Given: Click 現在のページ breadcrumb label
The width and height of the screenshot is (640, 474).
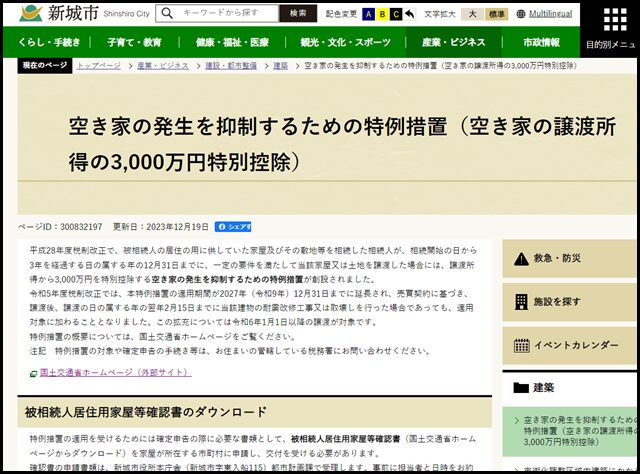Looking at the screenshot, I should [x=45, y=65].
